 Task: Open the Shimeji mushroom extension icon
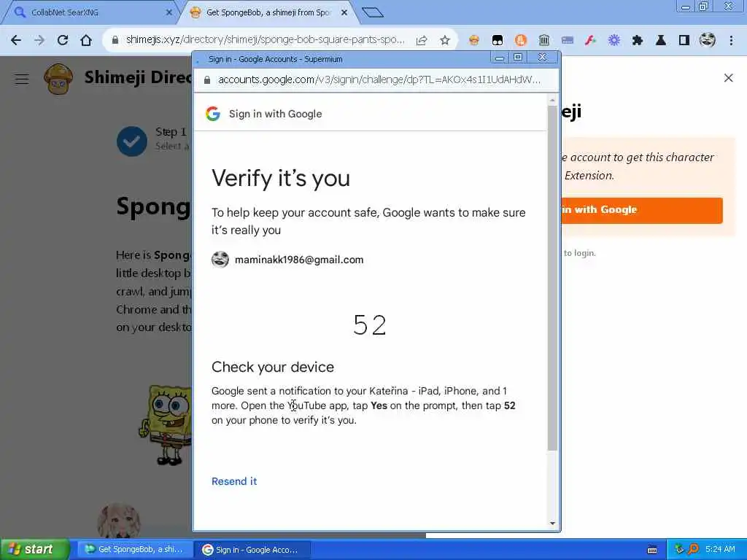pos(474,41)
